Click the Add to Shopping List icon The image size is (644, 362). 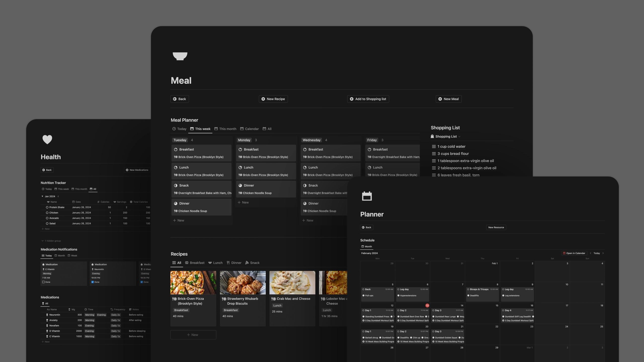[352, 99]
